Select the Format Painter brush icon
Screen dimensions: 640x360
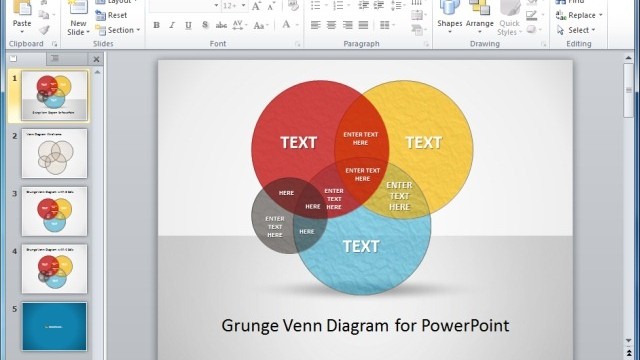pos(44,30)
